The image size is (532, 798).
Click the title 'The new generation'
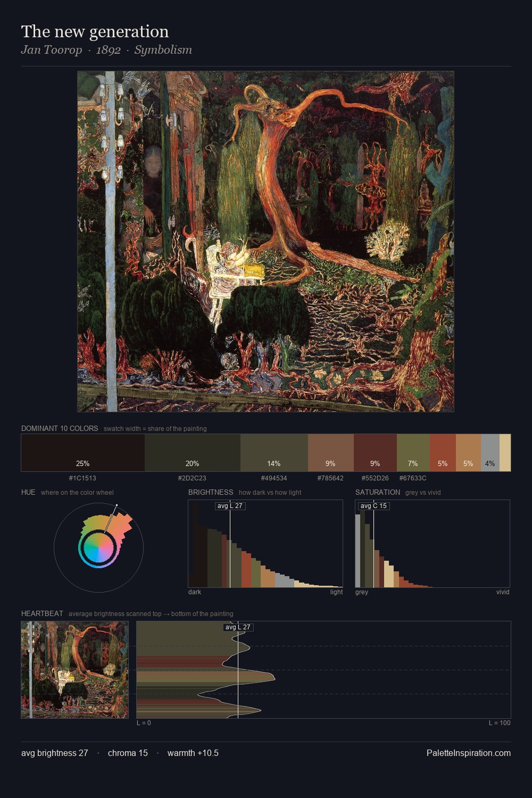click(95, 31)
